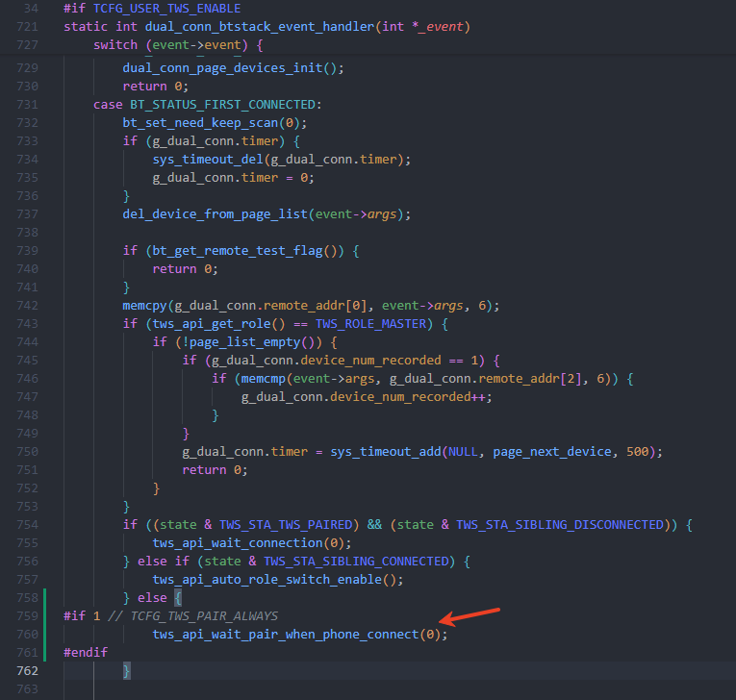Viewport: 736px width, 700px height.
Task: Click TWS_STA_SIBLING_DISCONNECTED constant
Action: tap(560, 525)
